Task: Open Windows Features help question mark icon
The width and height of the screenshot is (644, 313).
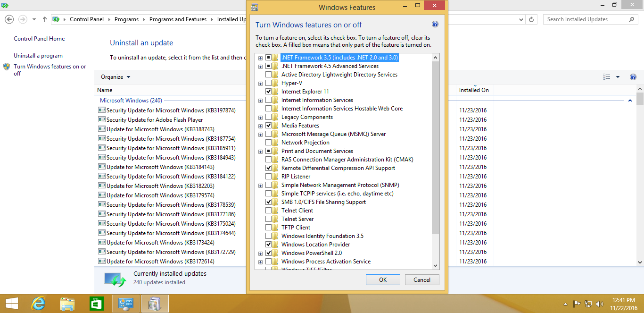Action: tap(435, 25)
